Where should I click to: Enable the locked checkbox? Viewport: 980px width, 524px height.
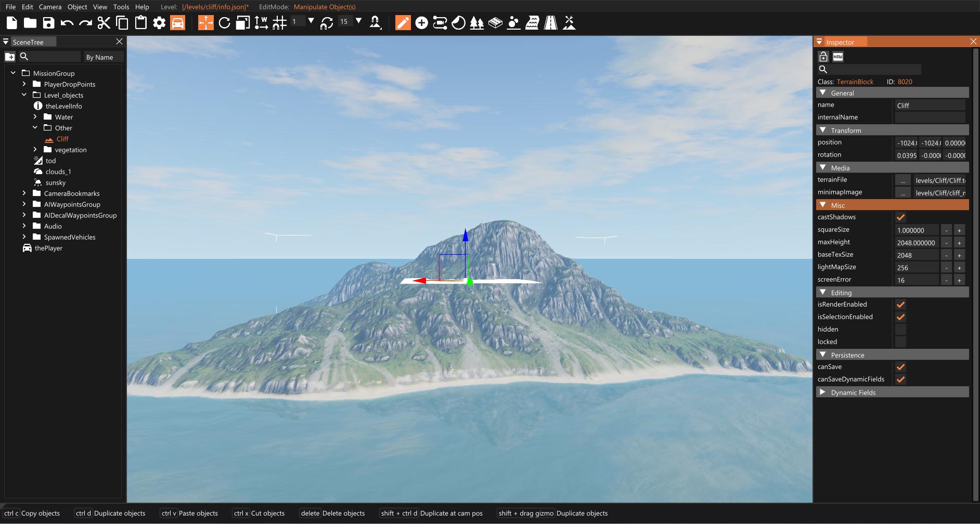901,342
